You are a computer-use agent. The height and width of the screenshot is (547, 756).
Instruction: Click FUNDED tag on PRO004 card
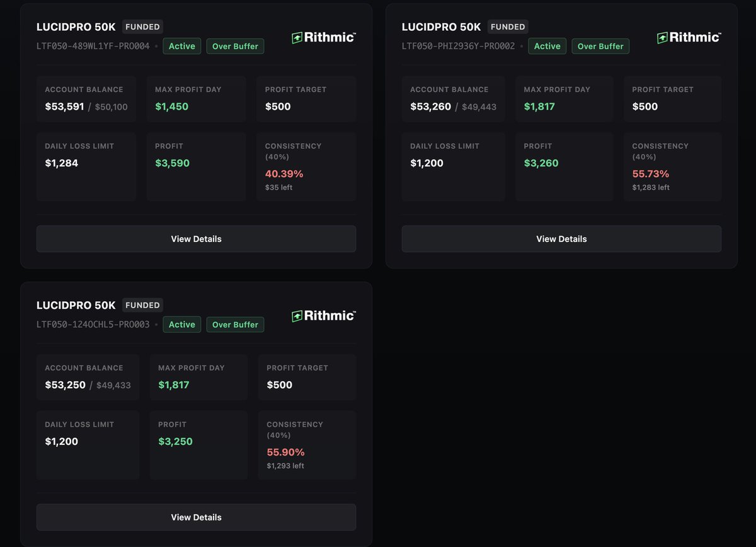[x=142, y=26]
